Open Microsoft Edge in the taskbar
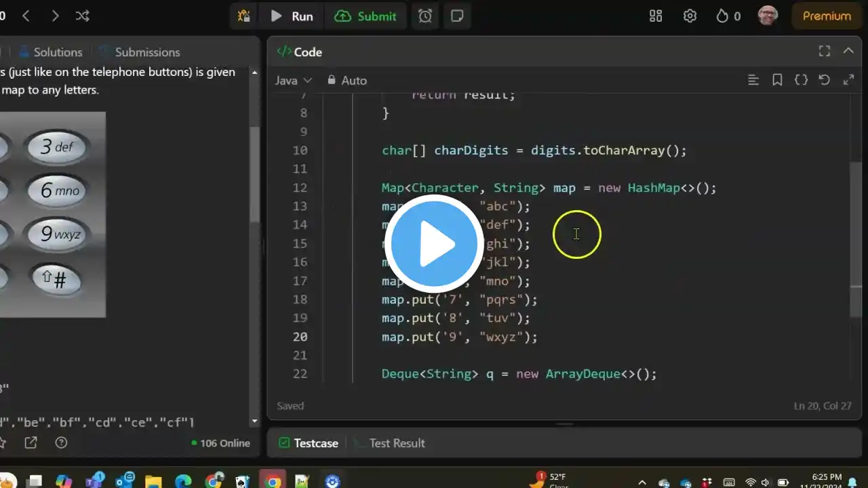 coord(184,481)
